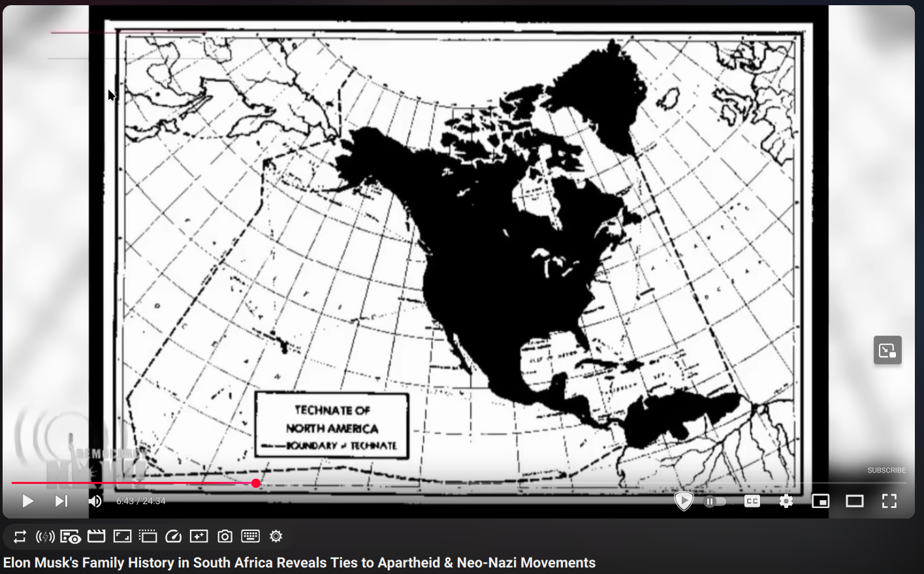Click the shield play icon in player controls

pos(684,501)
